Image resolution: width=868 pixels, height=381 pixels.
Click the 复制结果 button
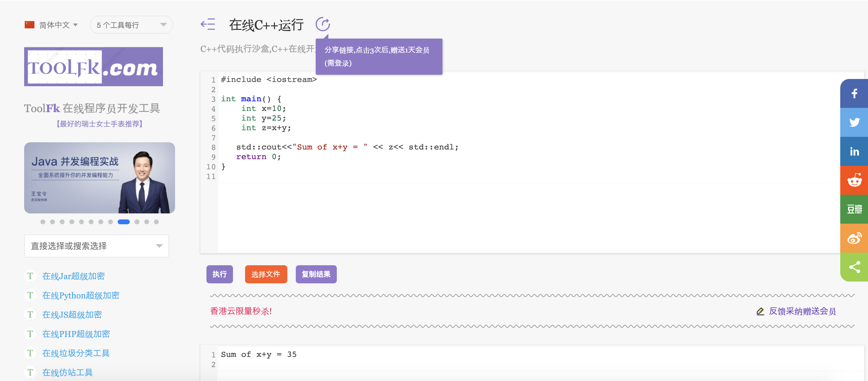tap(316, 274)
